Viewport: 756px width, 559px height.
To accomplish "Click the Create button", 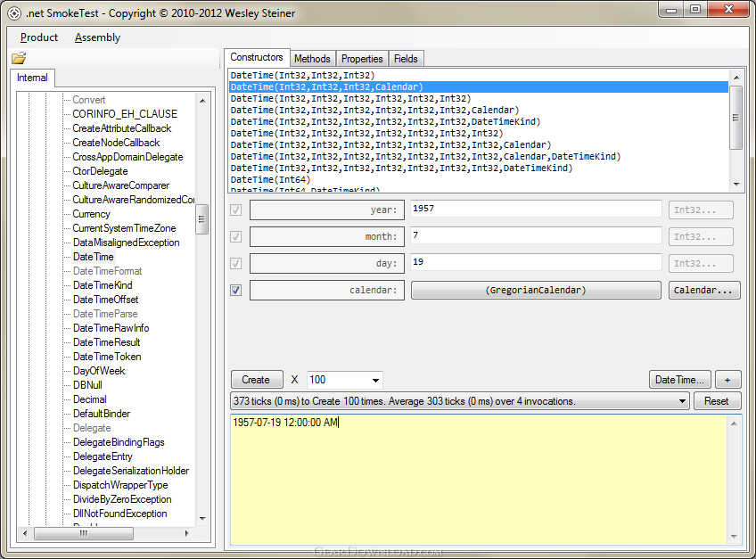I will coord(256,380).
